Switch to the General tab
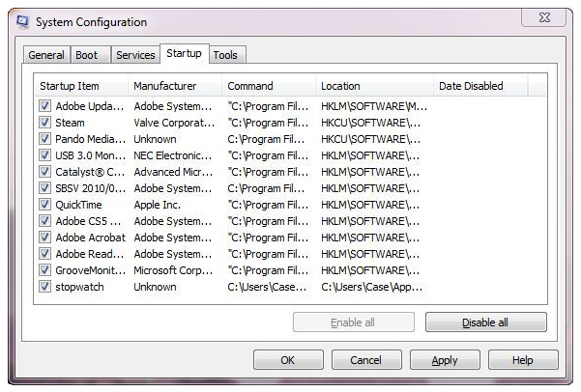Viewport: 581px width, 392px height. coord(46,55)
